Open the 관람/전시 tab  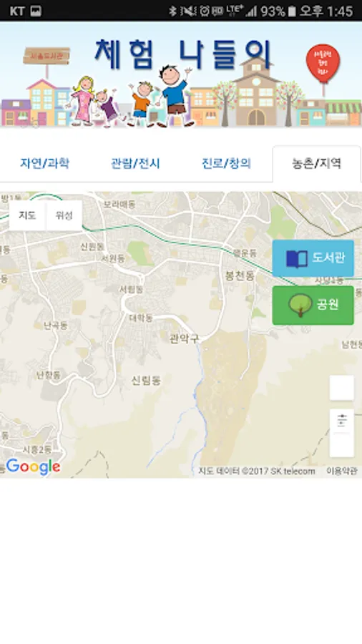coord(135,163)
